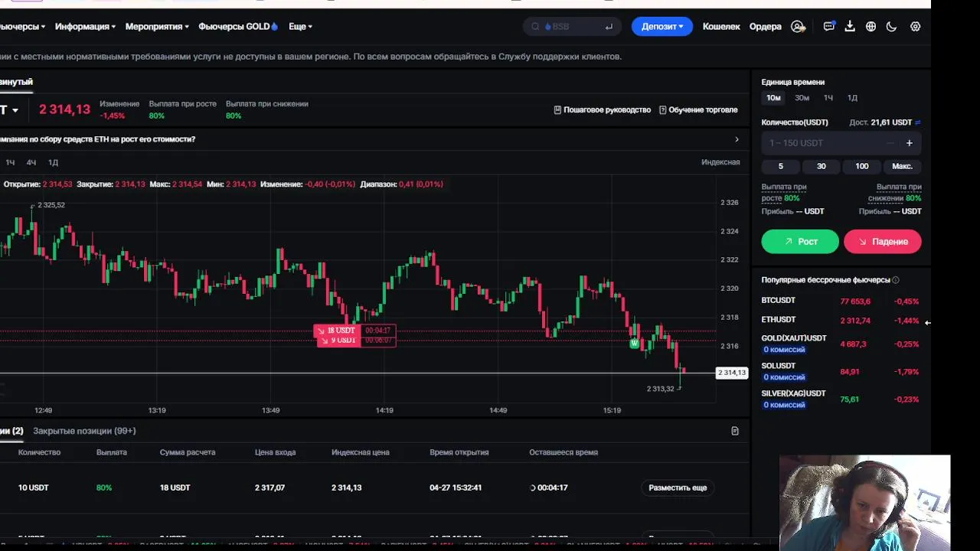Click the trading tutorial icon
Viewport: 980px width, 551px height.
[x=663, y=109]
